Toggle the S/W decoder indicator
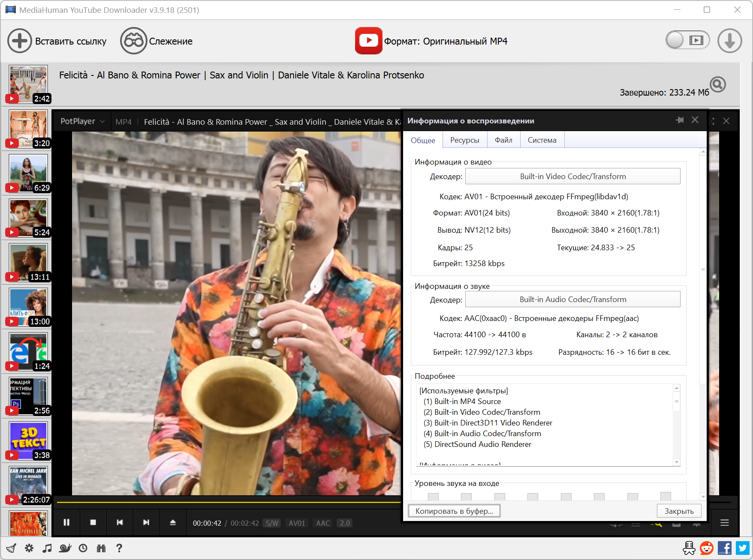The height and width of the screenshot is (560, 753). (x=272, y=523)
